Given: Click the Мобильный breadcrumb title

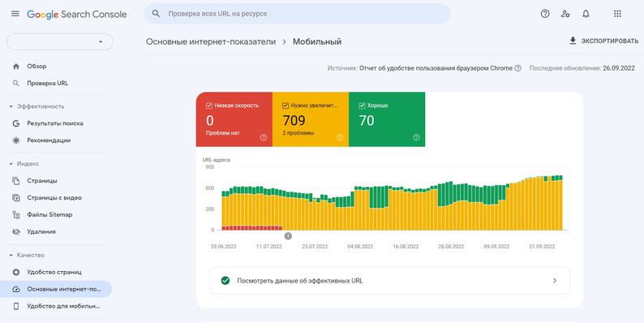Looking at the screenshot, I should tap(317, 42).
